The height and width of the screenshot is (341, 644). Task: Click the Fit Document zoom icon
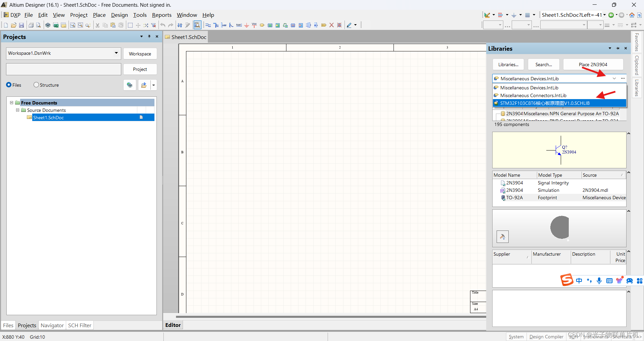pos(73,25)
